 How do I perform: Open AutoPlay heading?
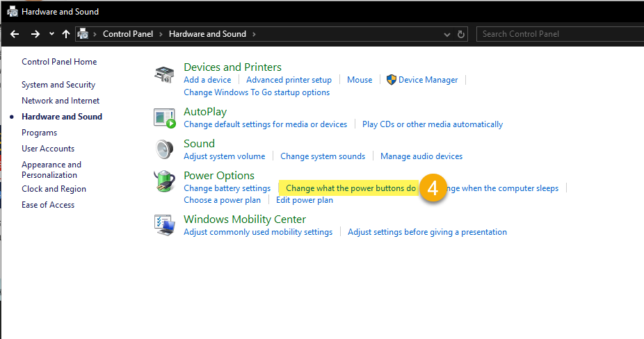tap(205, 112)
